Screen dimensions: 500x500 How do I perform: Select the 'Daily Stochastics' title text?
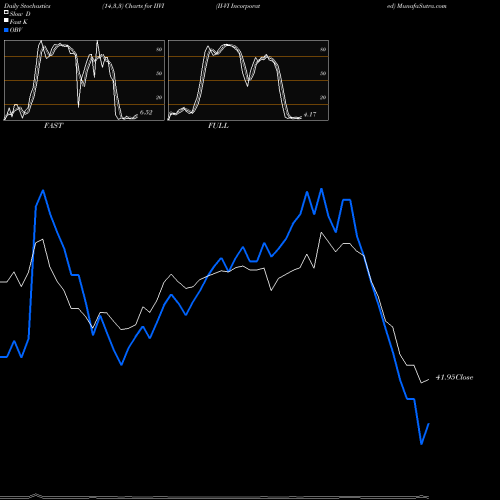point(27,6)
